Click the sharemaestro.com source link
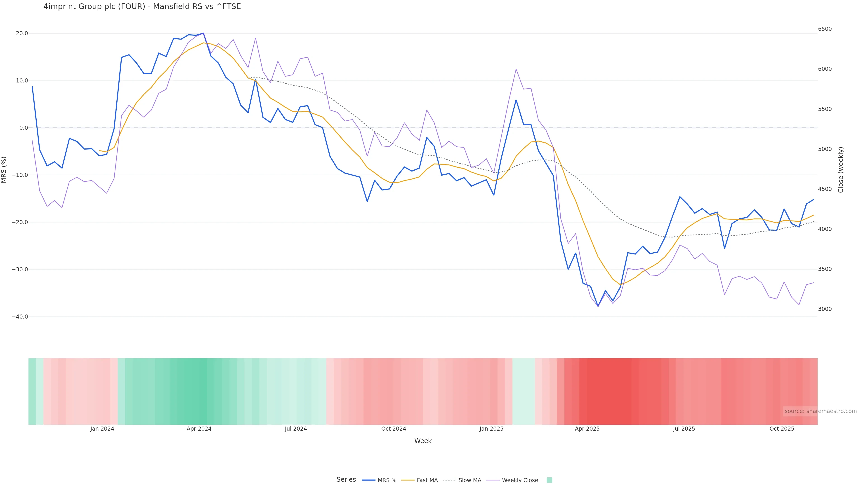868x488 pixels. (x=820, y=411)
